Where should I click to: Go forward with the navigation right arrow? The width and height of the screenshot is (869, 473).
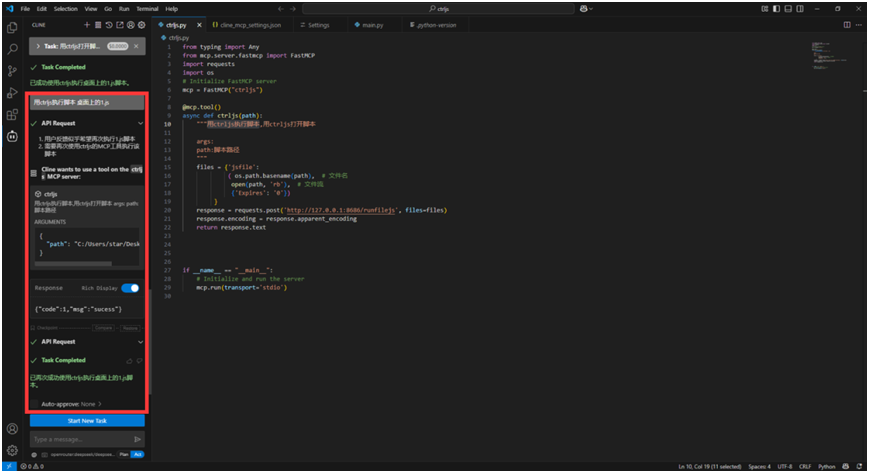[x=293, y=9]
